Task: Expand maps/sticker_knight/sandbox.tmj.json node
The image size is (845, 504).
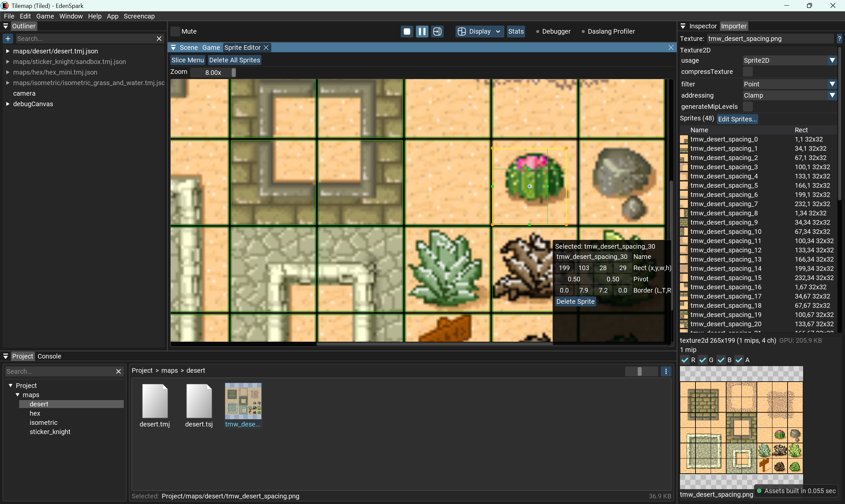Action: click(8, 62)
